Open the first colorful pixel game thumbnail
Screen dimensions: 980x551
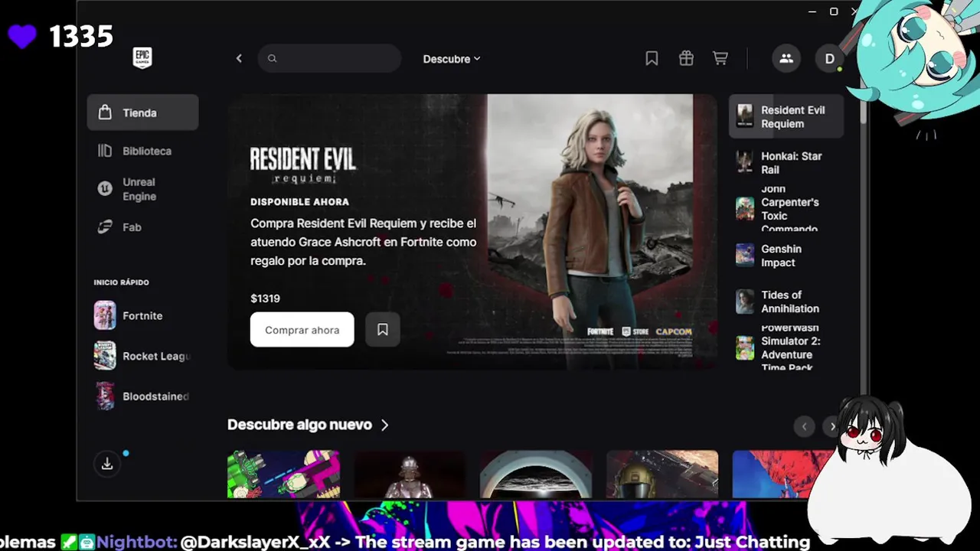coord(283,474)
